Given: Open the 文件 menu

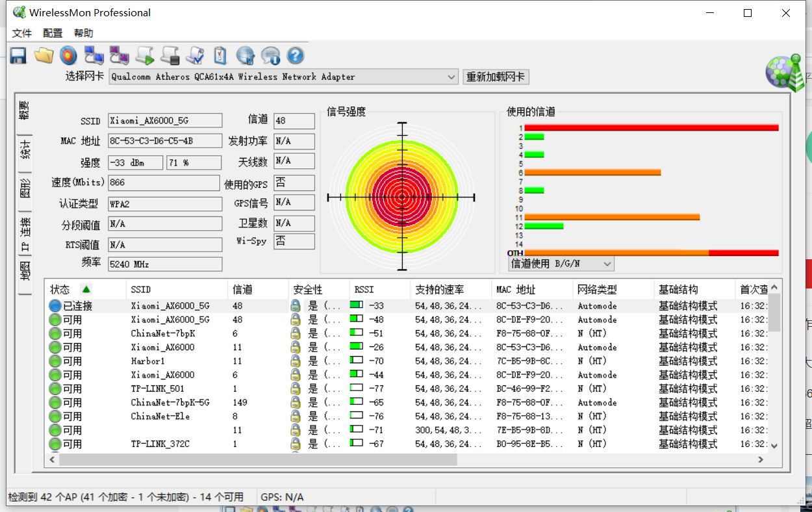Looking at the screenshot, I should [x=21, y=33].
